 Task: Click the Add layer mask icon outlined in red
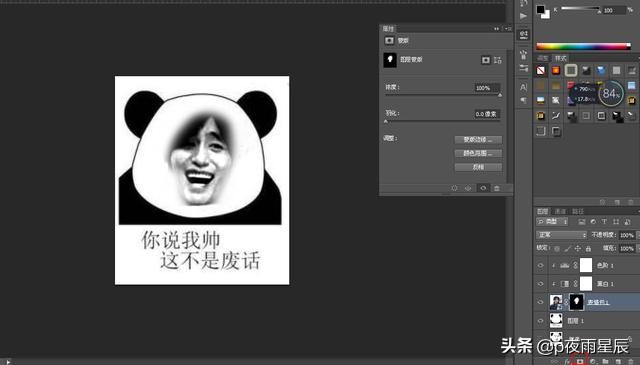580,361
